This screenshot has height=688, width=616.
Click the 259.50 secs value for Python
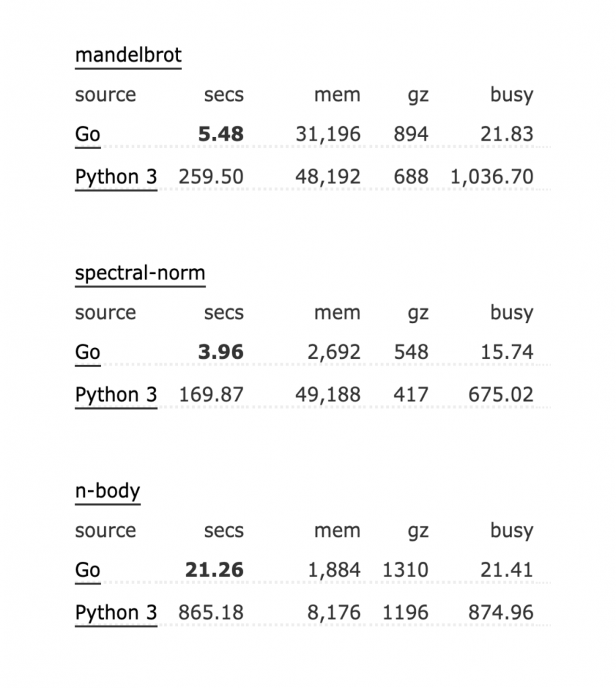(211, 177)
